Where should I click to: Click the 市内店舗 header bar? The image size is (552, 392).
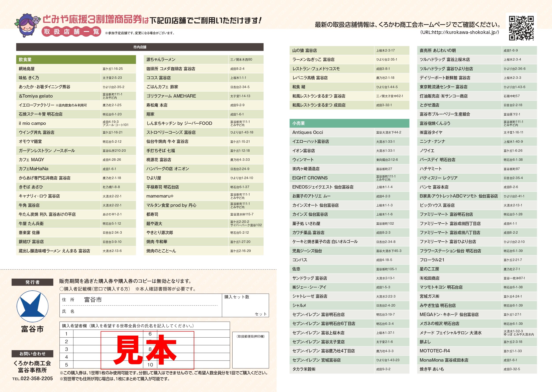click(140, 47)
